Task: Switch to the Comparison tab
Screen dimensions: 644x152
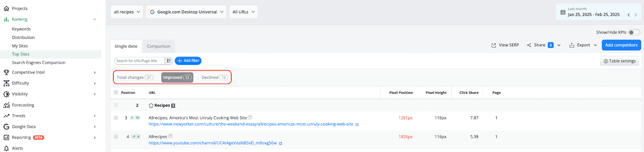Action: point(159,46)
